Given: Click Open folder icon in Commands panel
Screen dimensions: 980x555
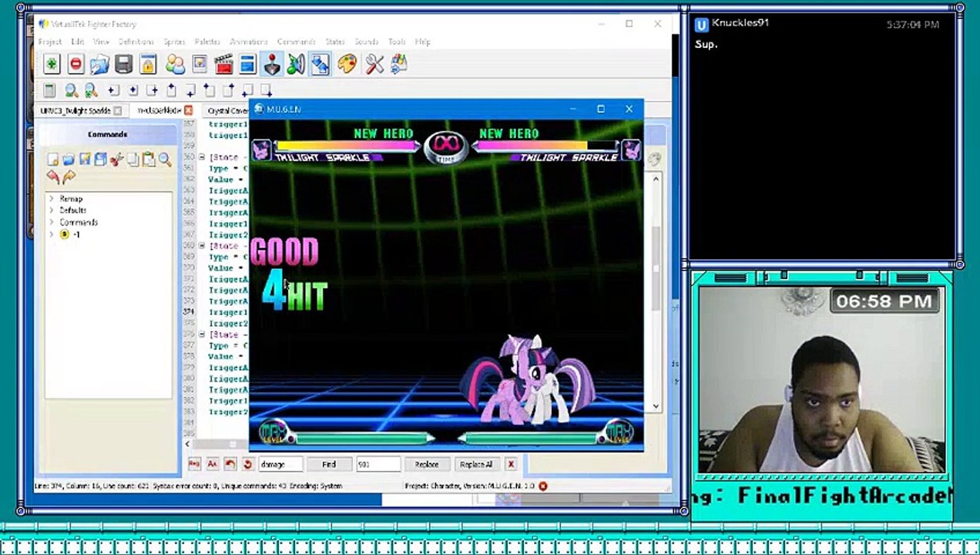Looking at the screenshot, I should [69, 160].
